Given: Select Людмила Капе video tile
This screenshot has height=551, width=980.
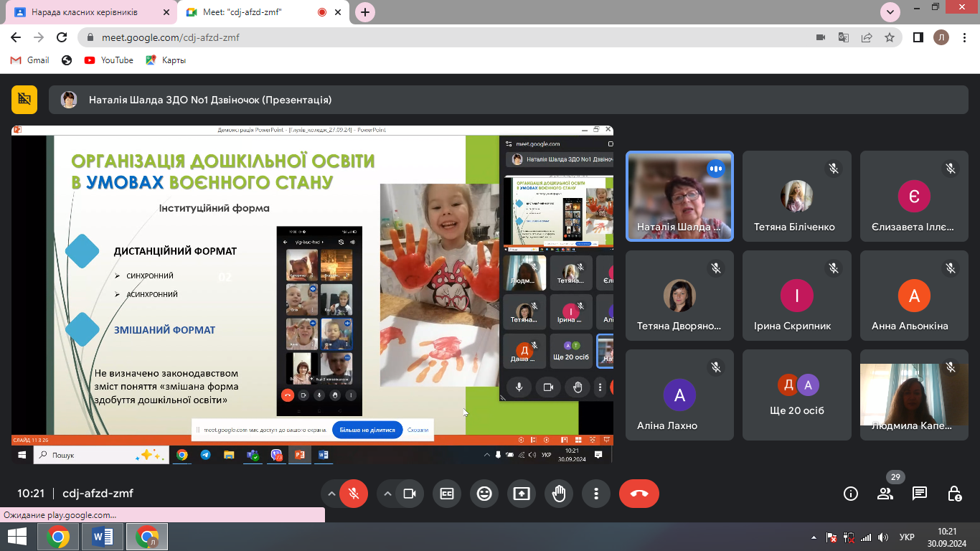Looking at the screenshot, I should [x=911, y=395].
